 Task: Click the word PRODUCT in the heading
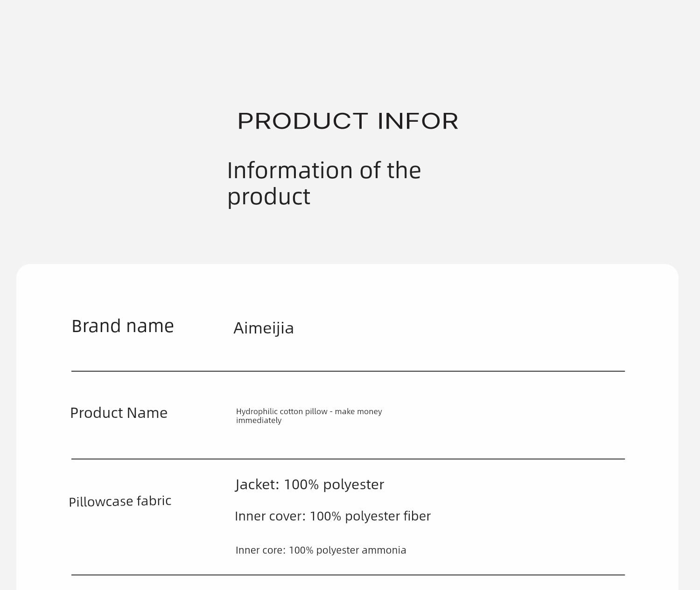[x=302, y=121]
